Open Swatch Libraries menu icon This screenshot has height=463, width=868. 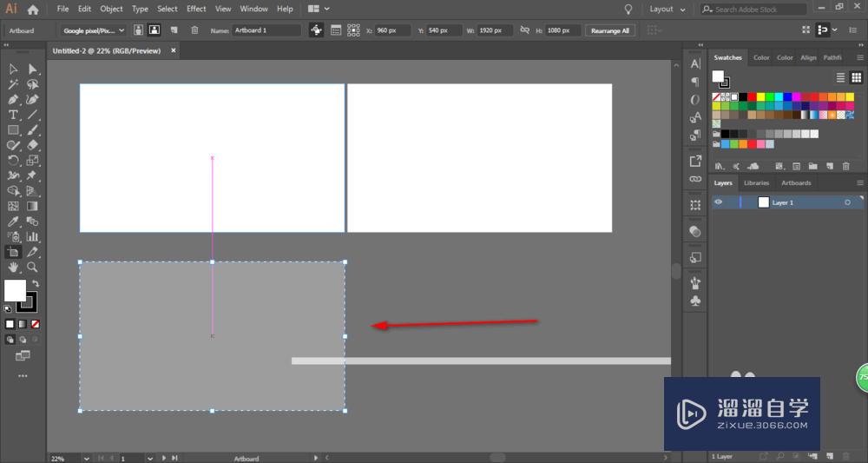[x=719, y=166]
